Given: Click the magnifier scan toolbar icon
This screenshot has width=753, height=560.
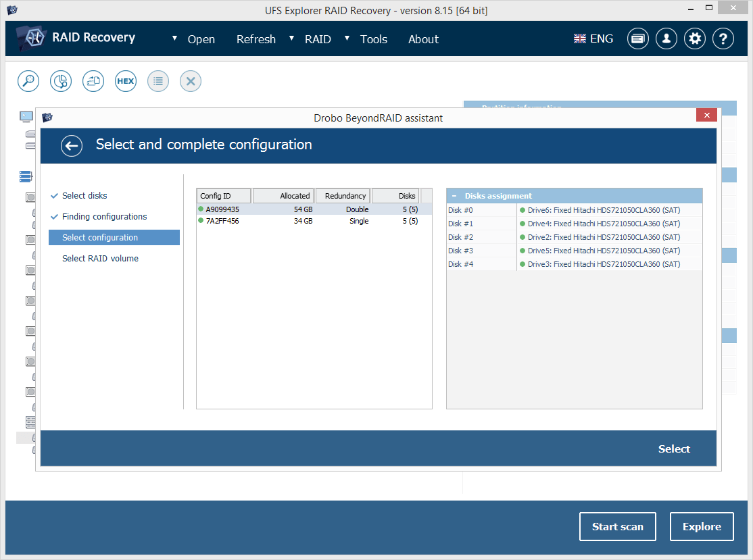Looking at the screenshot, I should [28, 81].
